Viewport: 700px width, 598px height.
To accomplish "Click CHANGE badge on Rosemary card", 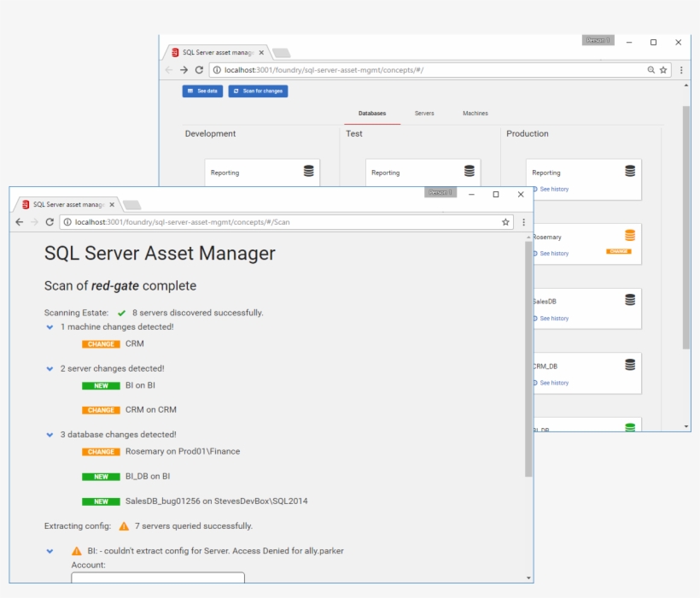I will click(618, 251).
